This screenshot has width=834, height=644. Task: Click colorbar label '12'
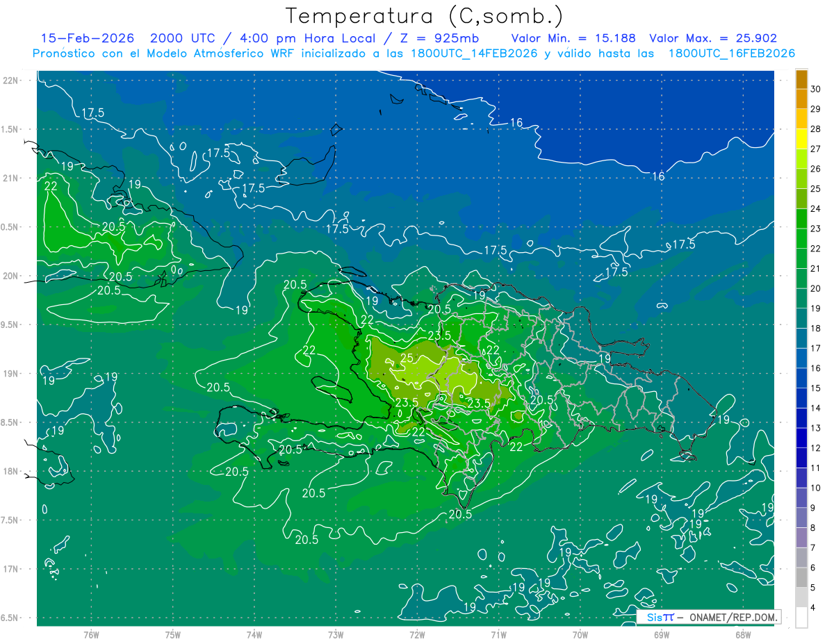pyautogui.click(x=815, y=448)
